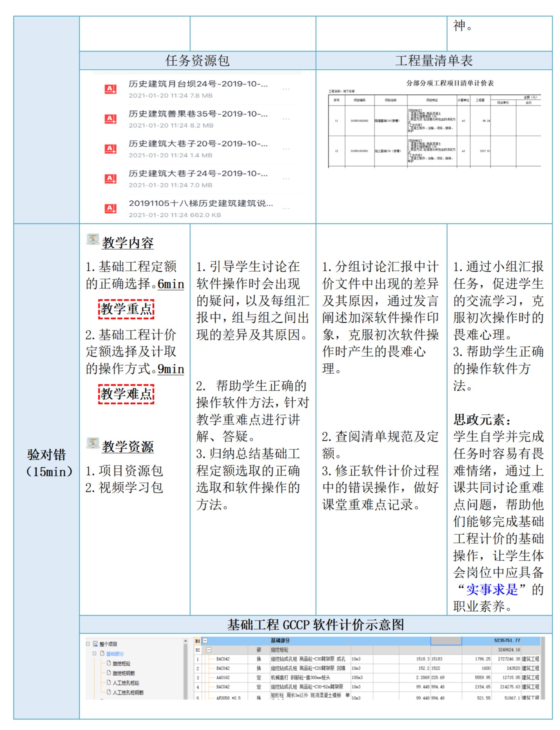Click the picture icon beside 教学内容 heading

tap(93, 239)
